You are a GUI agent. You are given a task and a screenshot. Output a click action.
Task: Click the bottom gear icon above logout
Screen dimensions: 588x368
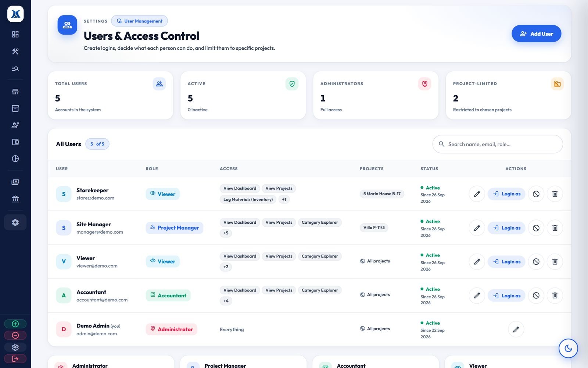[15, 347]
